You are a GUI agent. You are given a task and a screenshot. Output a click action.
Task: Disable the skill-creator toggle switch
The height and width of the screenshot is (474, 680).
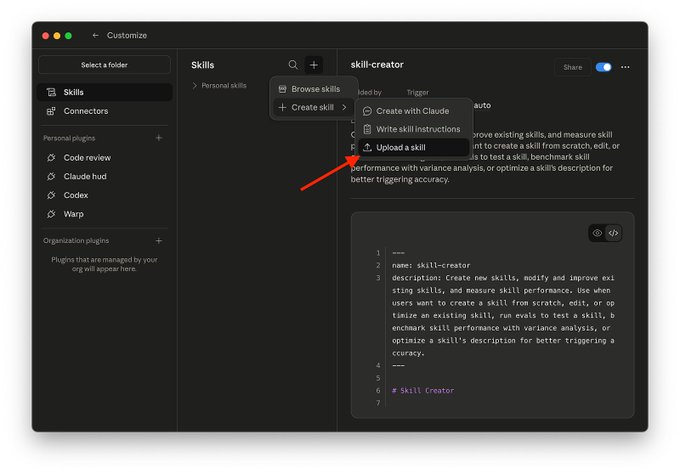603,67
